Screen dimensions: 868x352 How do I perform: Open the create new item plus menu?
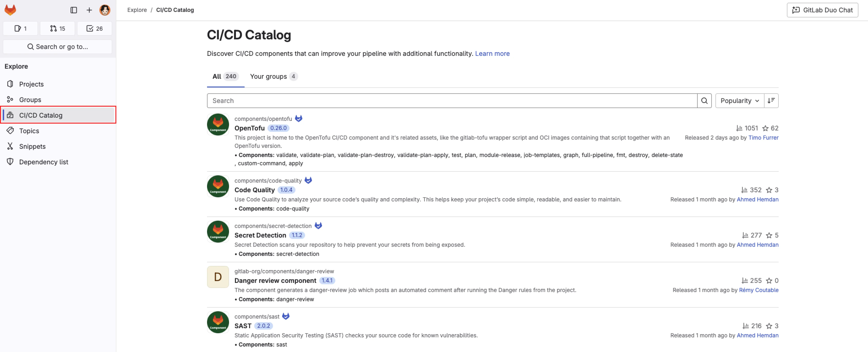click(89, 10)
